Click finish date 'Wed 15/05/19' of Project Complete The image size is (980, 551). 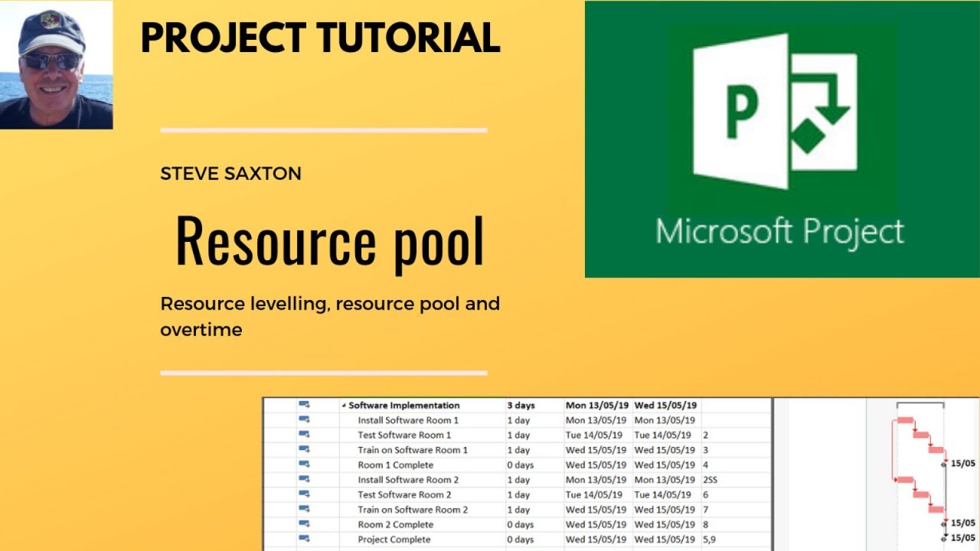click(665, 540)
